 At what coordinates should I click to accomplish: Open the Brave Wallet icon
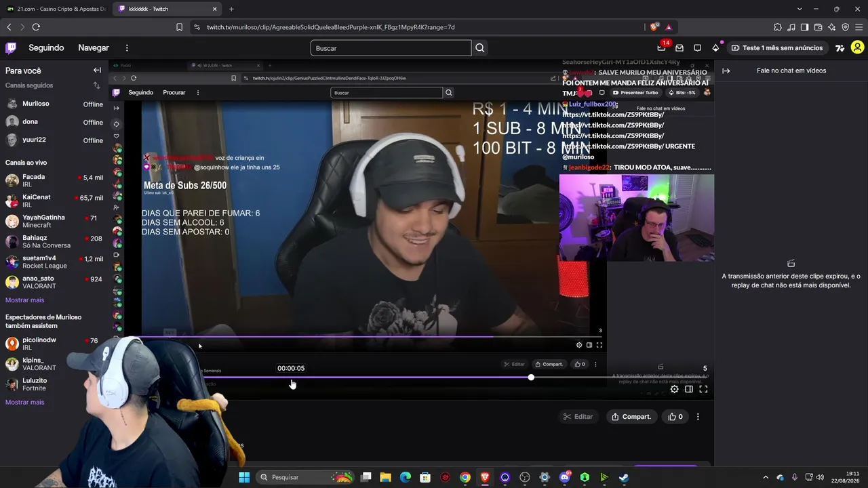click(818, 27)
